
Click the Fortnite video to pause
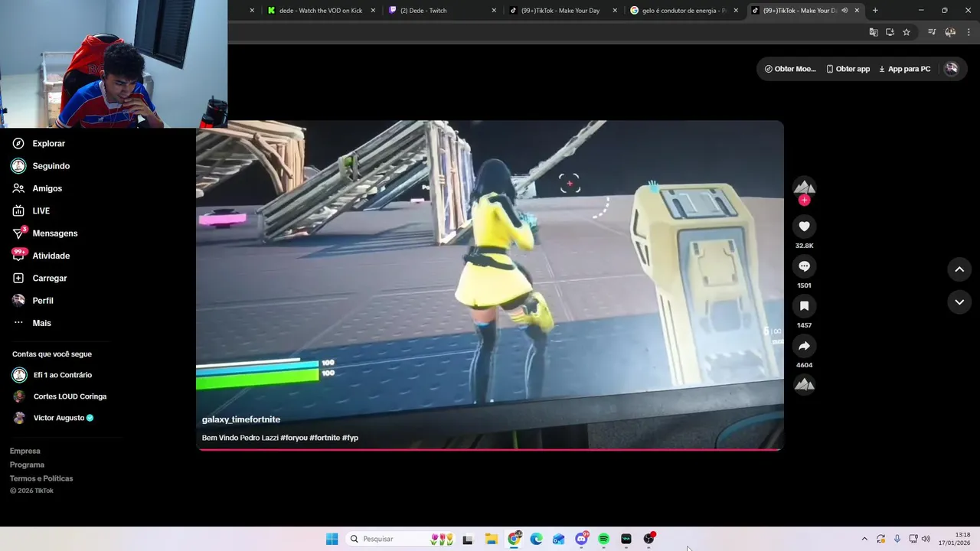490,285
